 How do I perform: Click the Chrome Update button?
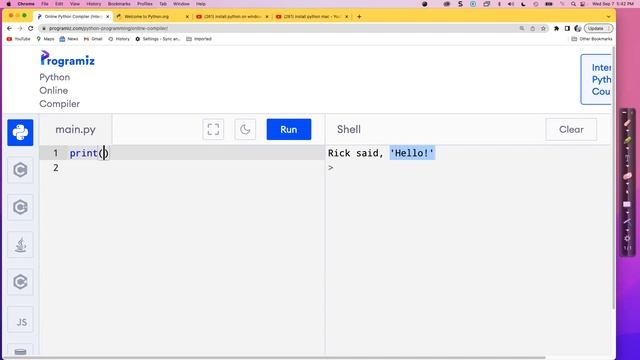(598, 28)
